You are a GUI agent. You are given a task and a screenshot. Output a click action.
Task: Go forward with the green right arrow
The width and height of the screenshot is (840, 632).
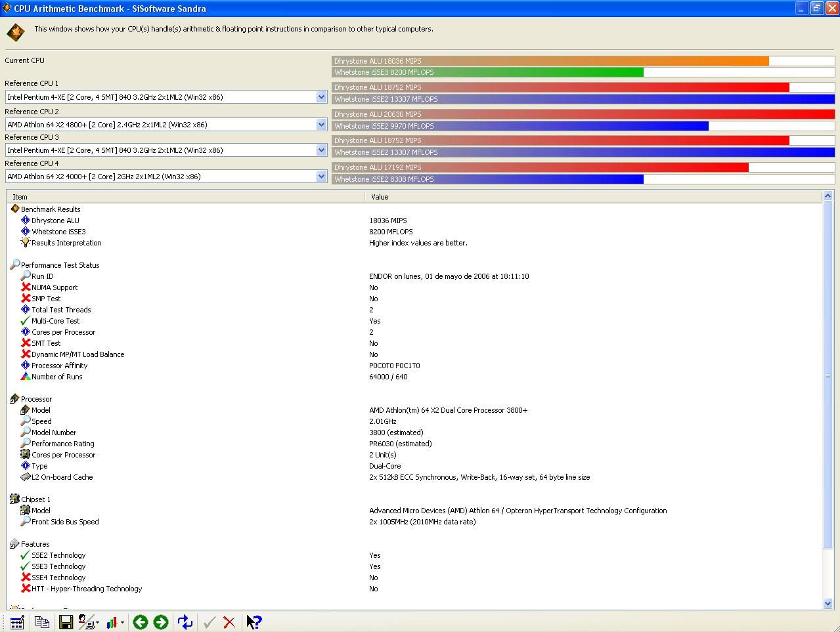(161, 622)
